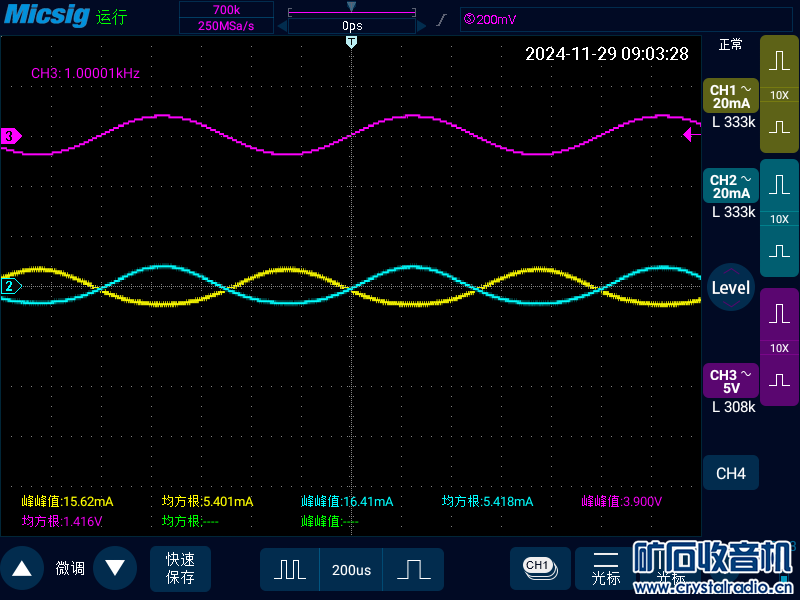This screenshot has width=800, height=600.
Task: Tap the rising edge trigger icon
Action: click(442, 20)
